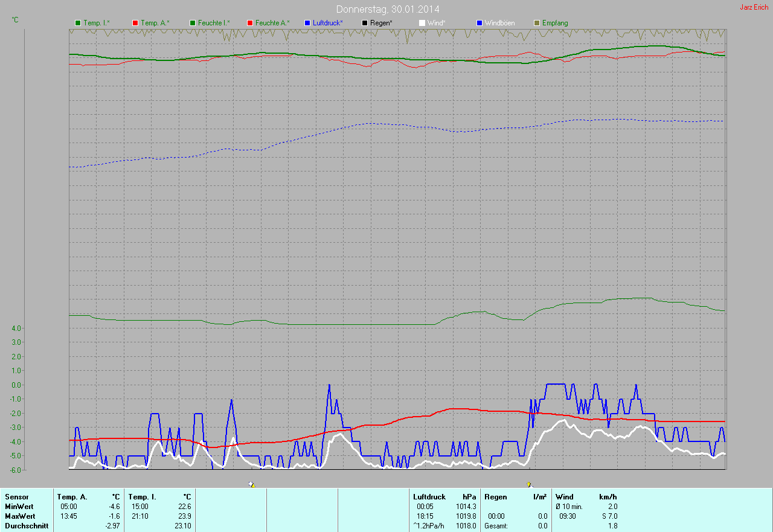The width and height of the screenshot is (773, 532).
Task: Select the MinWert row label
Action: pyautogui.click(x=19, y=507)
